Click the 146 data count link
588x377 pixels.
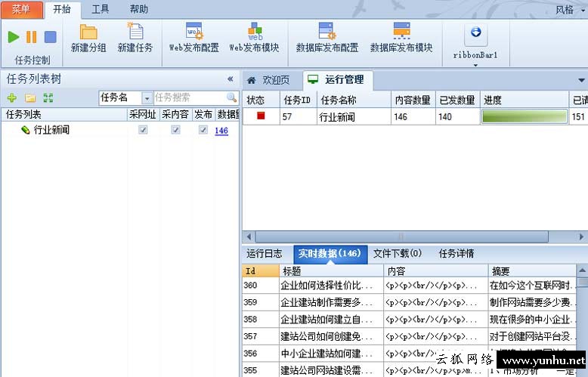pos(221,131)
